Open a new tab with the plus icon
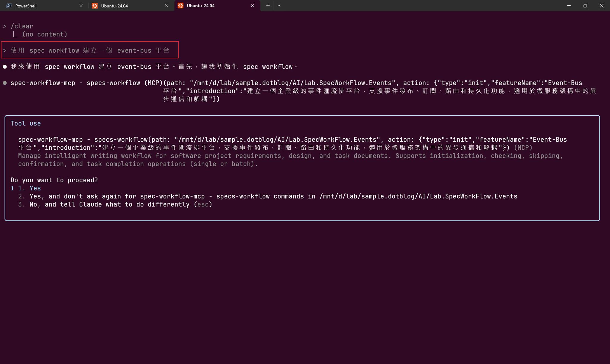Screen dimensions: 610x364 click(x=267, y=5)
